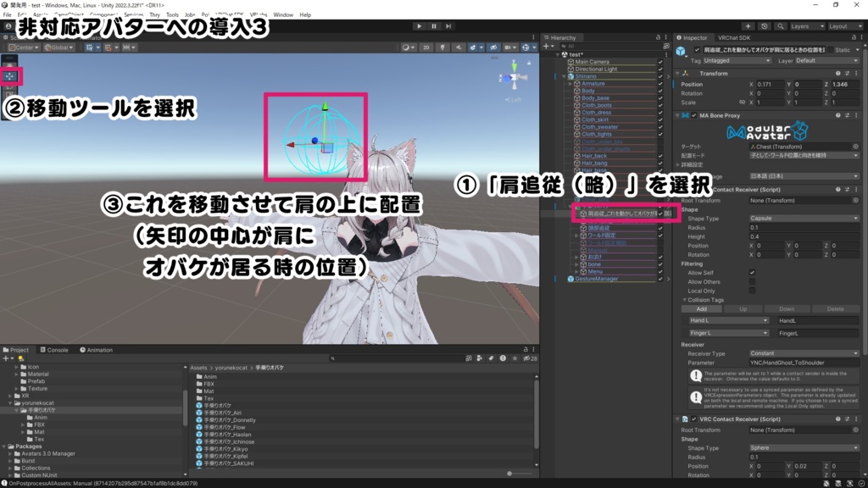
Task: Click the target picker beside Chest (Transform)
Action: 855,147
